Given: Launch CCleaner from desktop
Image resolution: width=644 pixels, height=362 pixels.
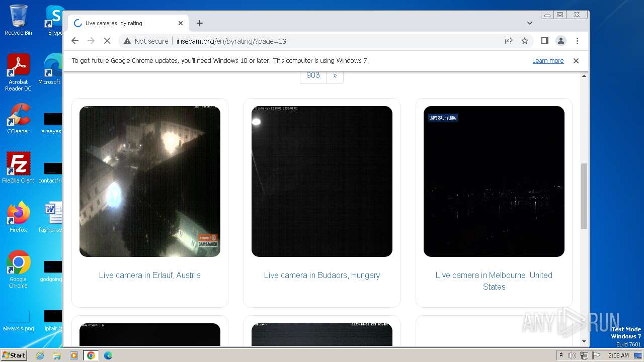Looking at the screenshot, I should (18, 119).
